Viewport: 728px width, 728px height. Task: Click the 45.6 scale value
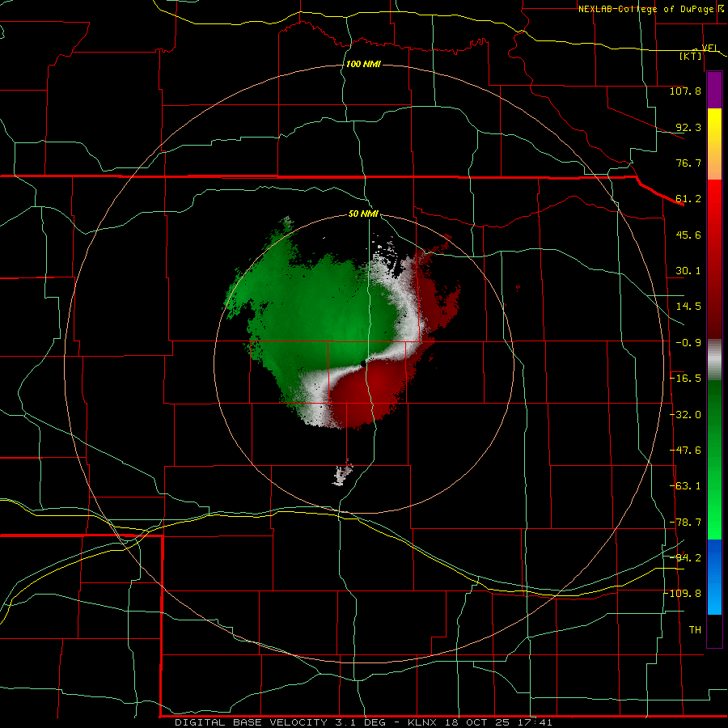click(x=688, y=235)
